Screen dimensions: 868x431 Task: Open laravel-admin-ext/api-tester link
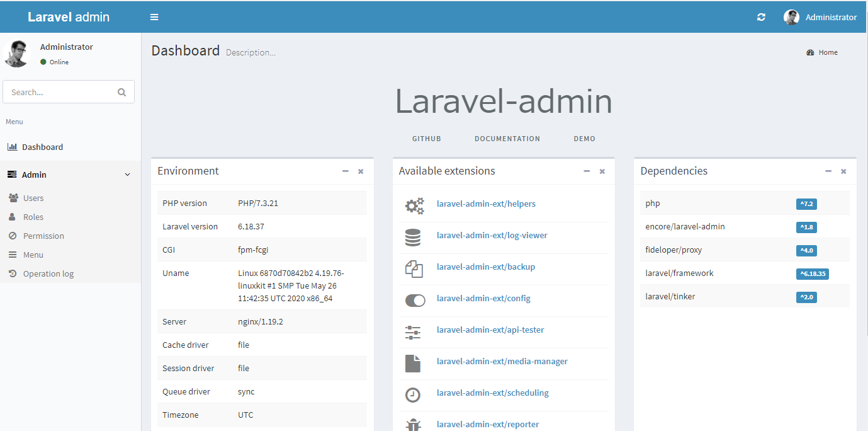[x=490, y=330]
